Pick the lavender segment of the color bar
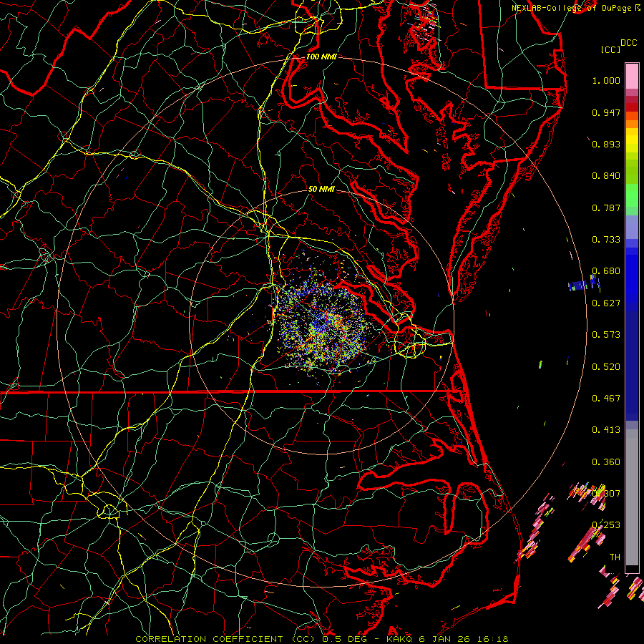Image resolution: width=644 pixels, height=644 pixels. pyautogui.click(x=632, y=227)
